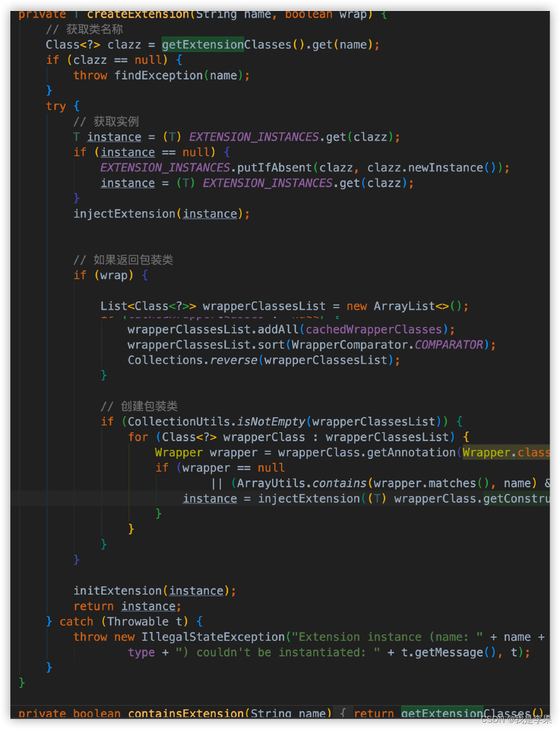
Task: Click 'instance' in 'return instance;'
Action: [x=148, y=607]
